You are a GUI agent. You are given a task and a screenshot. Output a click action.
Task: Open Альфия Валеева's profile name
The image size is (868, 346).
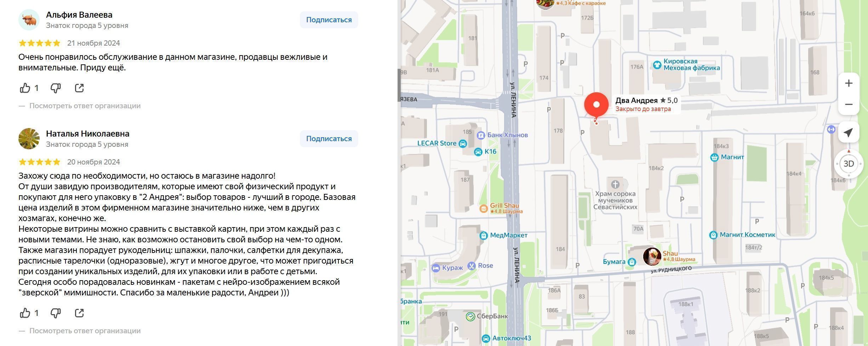[x=79, y=15]
